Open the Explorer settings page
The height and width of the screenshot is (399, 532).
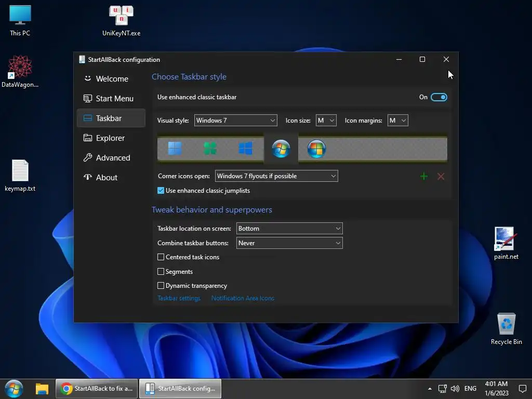111,138
